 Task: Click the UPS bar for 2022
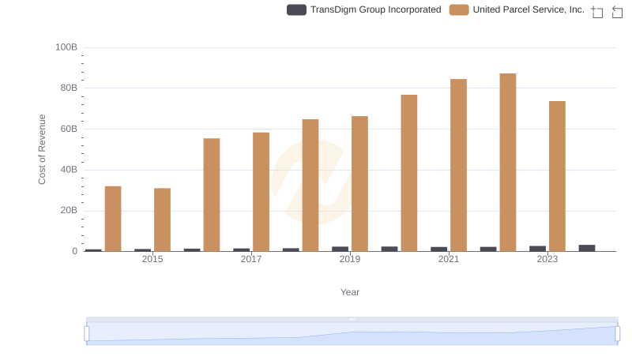[x=508, y=163]
